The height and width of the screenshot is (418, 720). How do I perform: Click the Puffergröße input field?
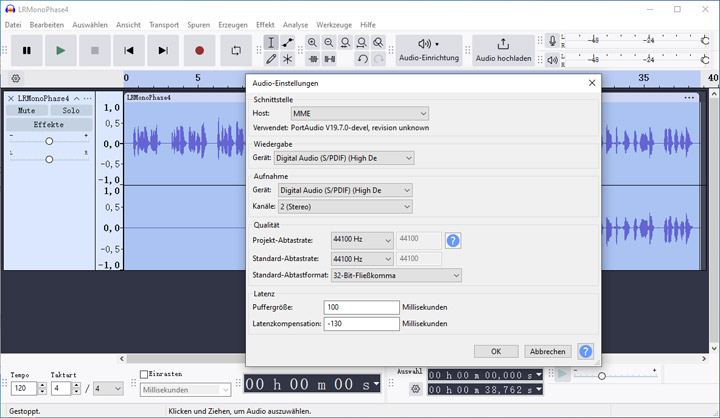pos(361,307)
